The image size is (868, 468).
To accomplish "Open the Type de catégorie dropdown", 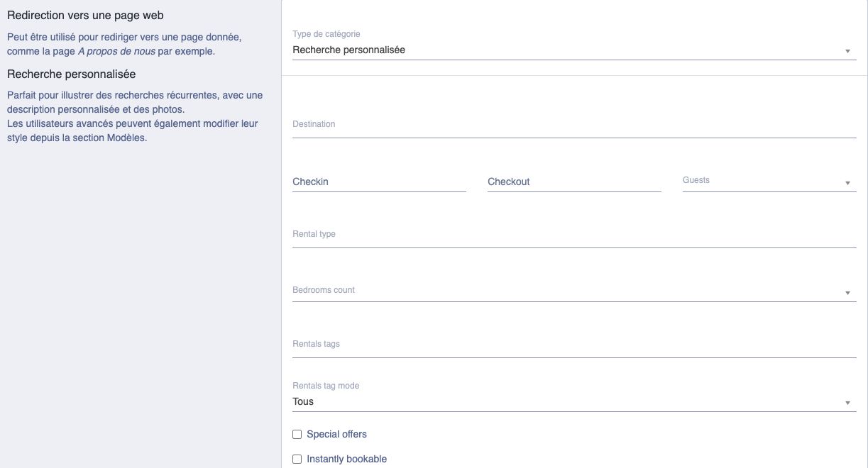I will (x=574, y=50).
